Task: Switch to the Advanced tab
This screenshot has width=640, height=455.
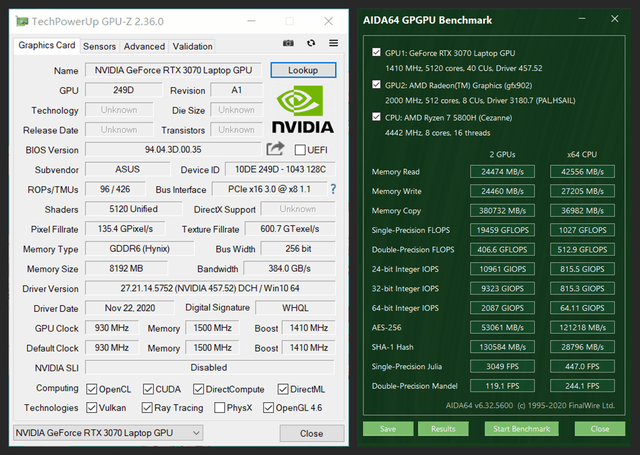Action: [x=144, y=47]
